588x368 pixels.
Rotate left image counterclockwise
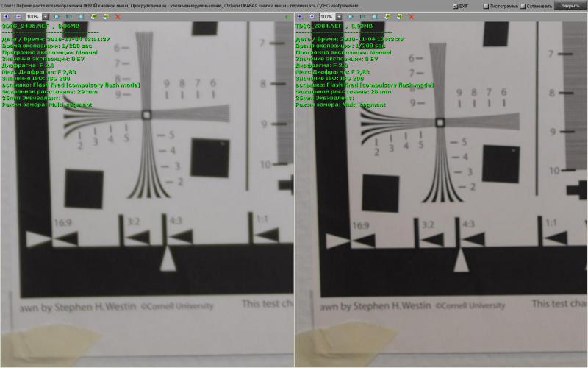94,16
